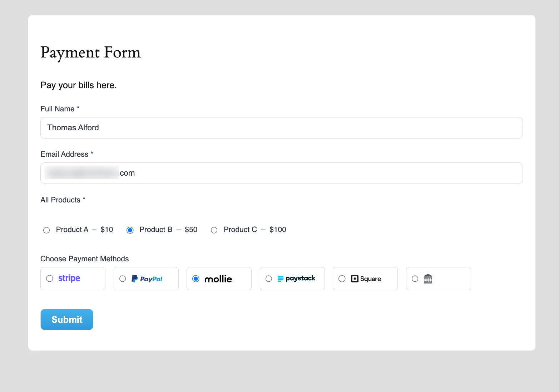Click the Payment Form heading
The width and height of the screenshot is (559, 392).
pos(90,53)
